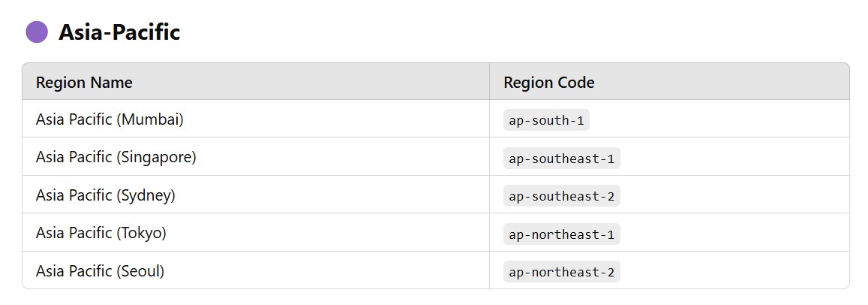Click the purple circle beside Asia-Pacific

(37, 32)
